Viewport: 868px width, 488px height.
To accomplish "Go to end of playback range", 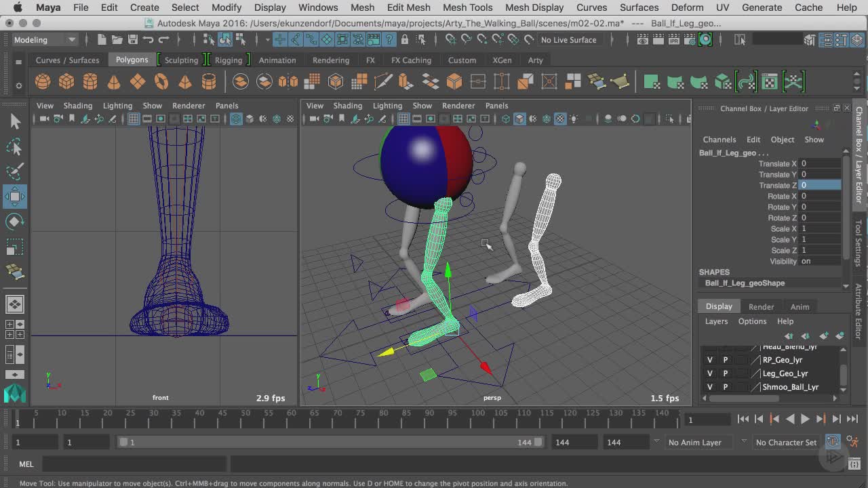I will (x=852, y=419).
